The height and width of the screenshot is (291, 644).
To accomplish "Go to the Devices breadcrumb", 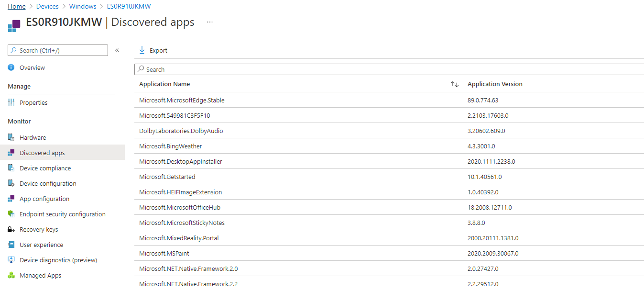I will [x=47, y=6].
